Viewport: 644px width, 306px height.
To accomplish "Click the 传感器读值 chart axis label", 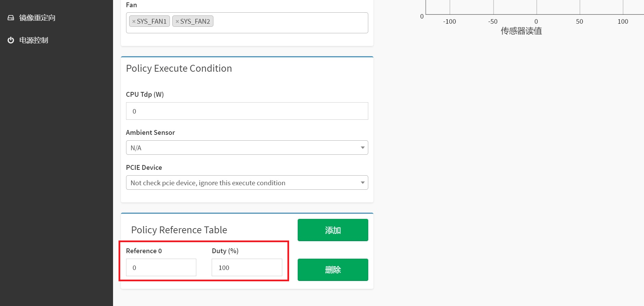I will 521,31.
